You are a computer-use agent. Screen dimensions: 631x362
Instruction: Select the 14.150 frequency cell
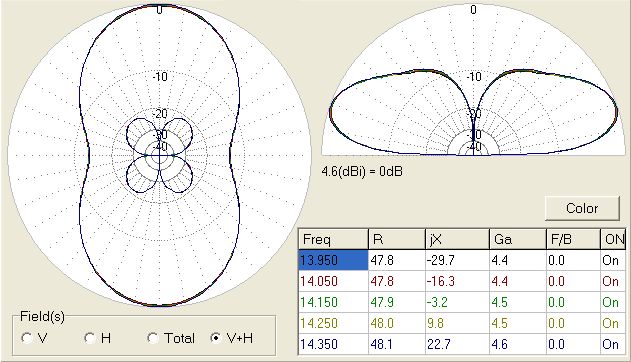[333, 302]
